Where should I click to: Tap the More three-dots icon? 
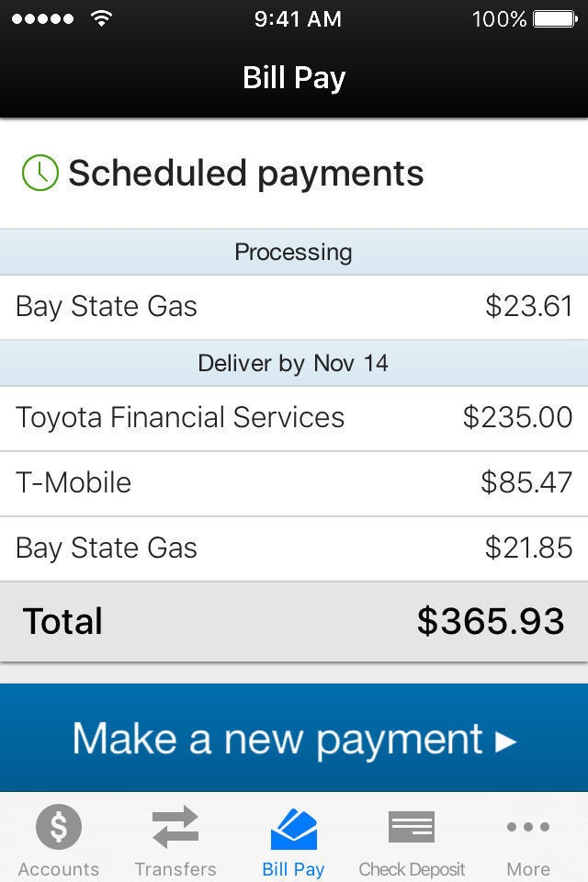528,827
